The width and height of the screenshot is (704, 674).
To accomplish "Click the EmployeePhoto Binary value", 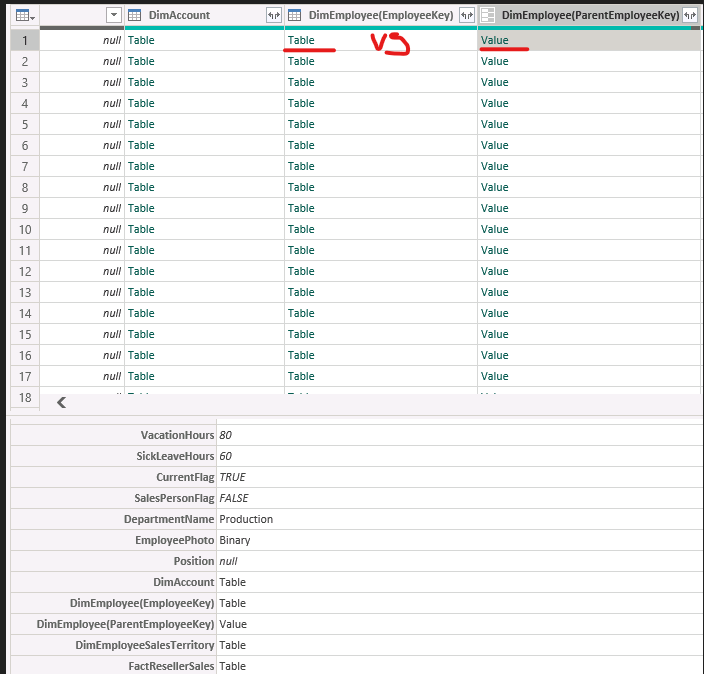I will (x=235, y=540).
